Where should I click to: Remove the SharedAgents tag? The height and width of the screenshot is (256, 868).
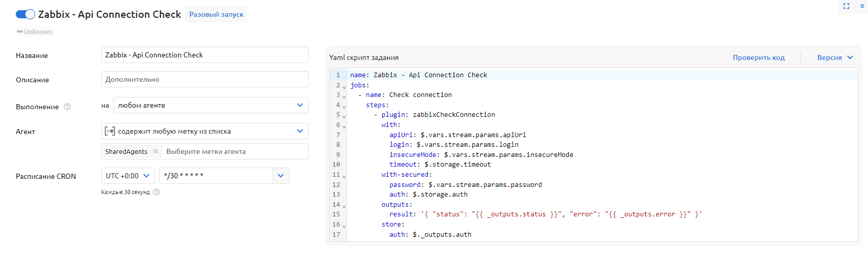click(x=156, y=151)
